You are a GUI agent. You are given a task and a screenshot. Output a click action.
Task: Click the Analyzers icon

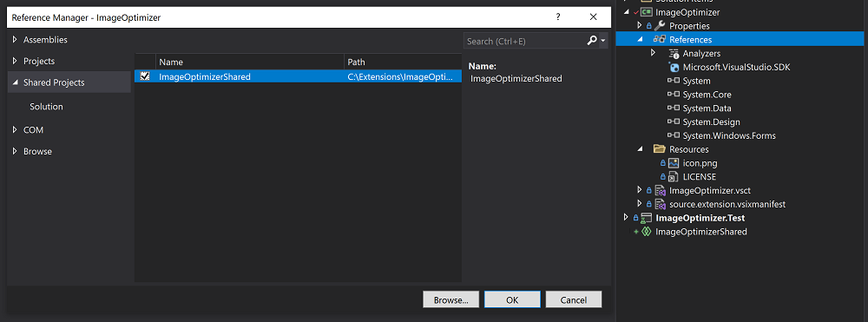[x=674, y=54]
